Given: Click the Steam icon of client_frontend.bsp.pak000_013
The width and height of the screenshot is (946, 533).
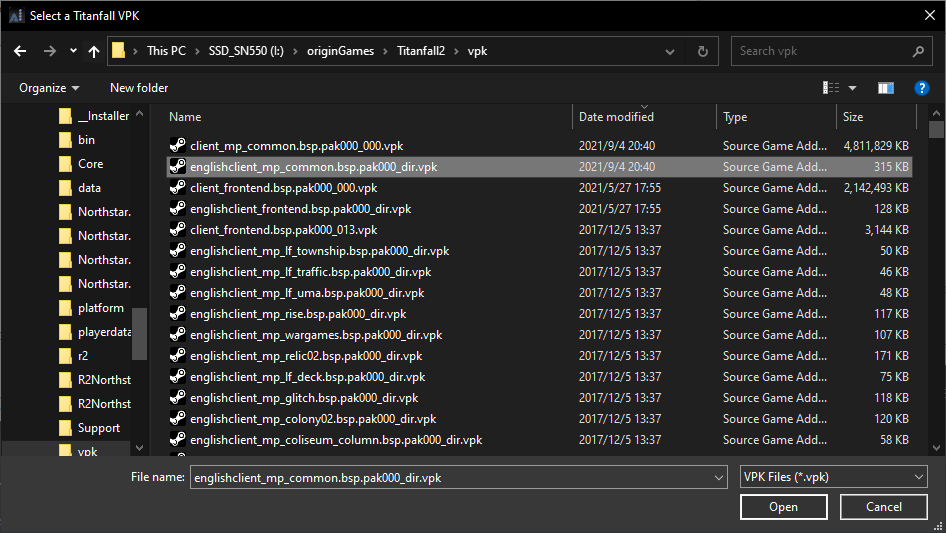Looking at the screenshot, I should click(177, 230).
